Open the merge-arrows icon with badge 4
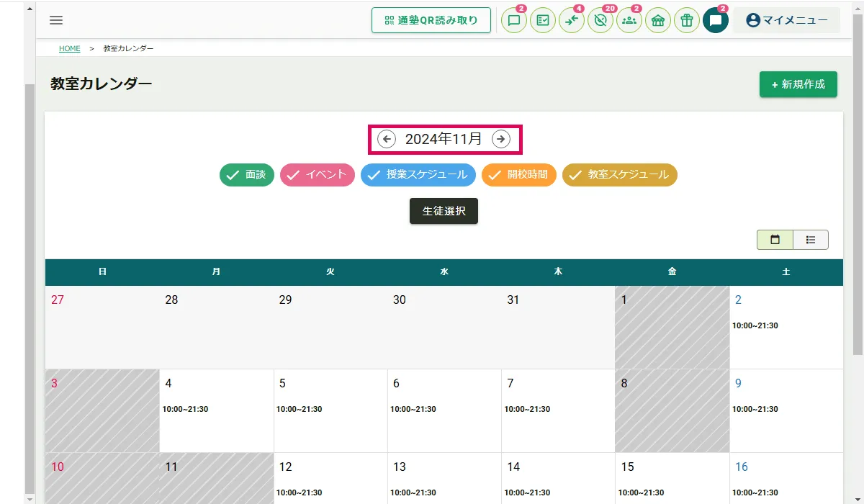 pyautogui.click(x=572, y=20)
